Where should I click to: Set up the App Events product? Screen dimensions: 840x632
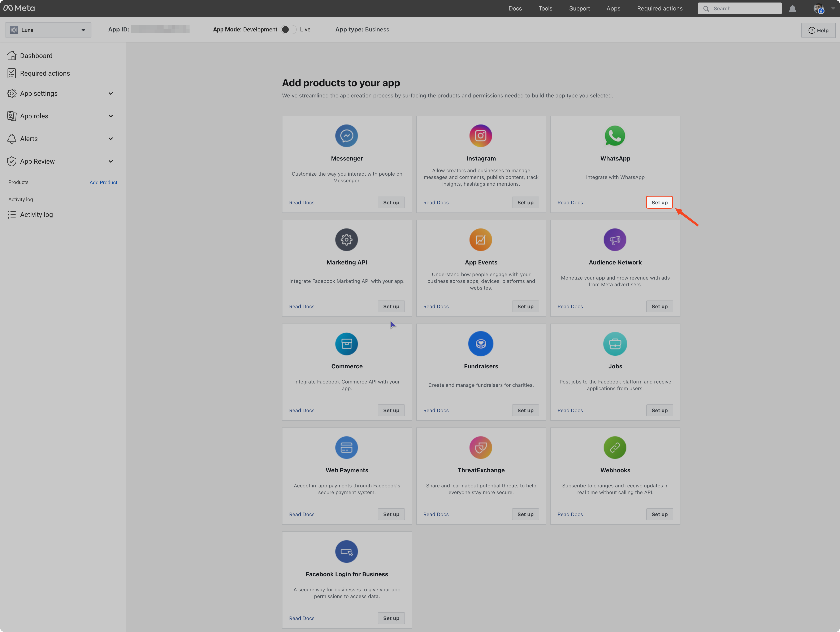pyautogui.click(x=525, y=306)
